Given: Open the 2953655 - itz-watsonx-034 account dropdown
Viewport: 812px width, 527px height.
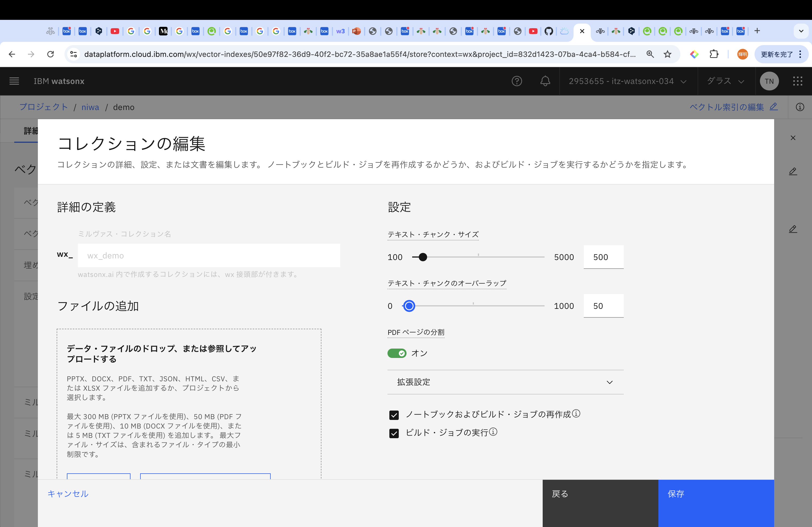Looking at the screenshot, I should pyautogui.click(x=627, y=81).
